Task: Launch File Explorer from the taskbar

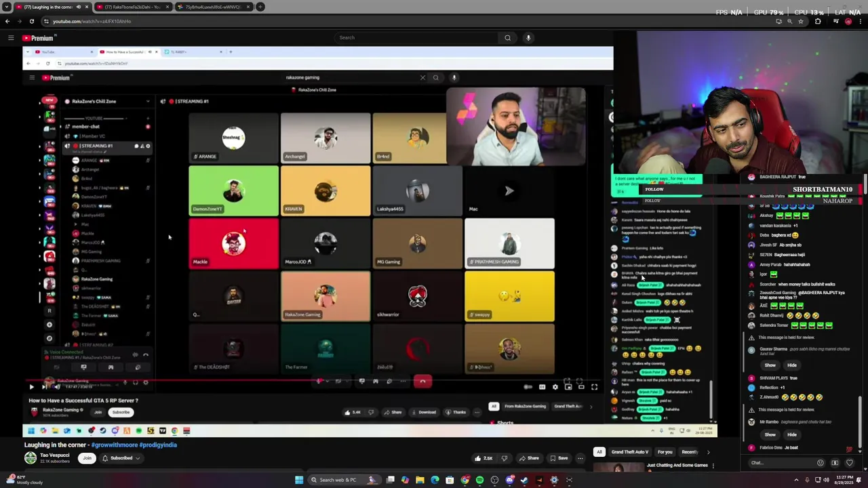Action: pyautogui.click(x=420, y=480)
